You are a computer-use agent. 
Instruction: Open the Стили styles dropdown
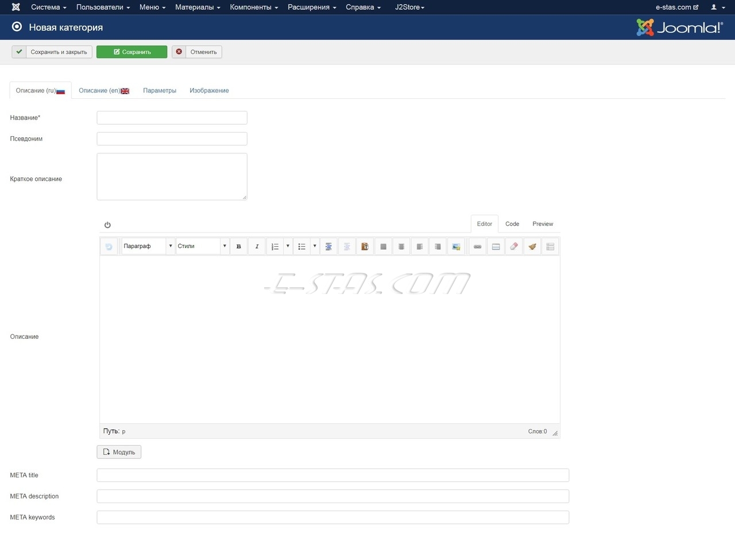tap(202, 246)
